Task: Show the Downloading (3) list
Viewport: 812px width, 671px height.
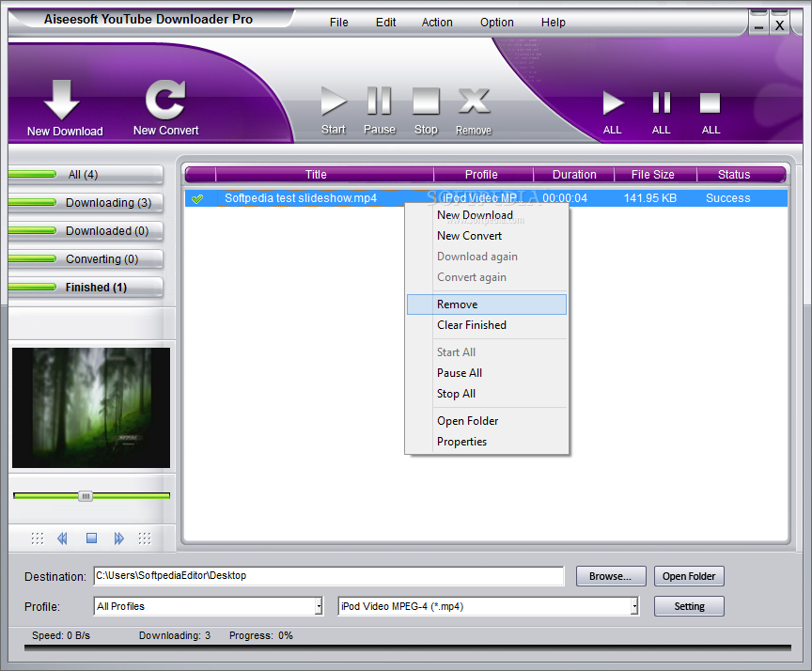Action: tap(86, 202)
